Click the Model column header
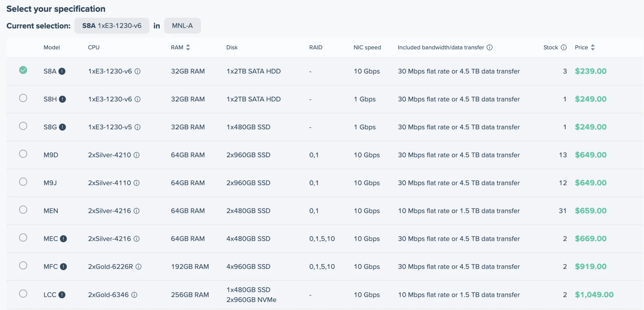644x310 pixels. coord(52,47)
